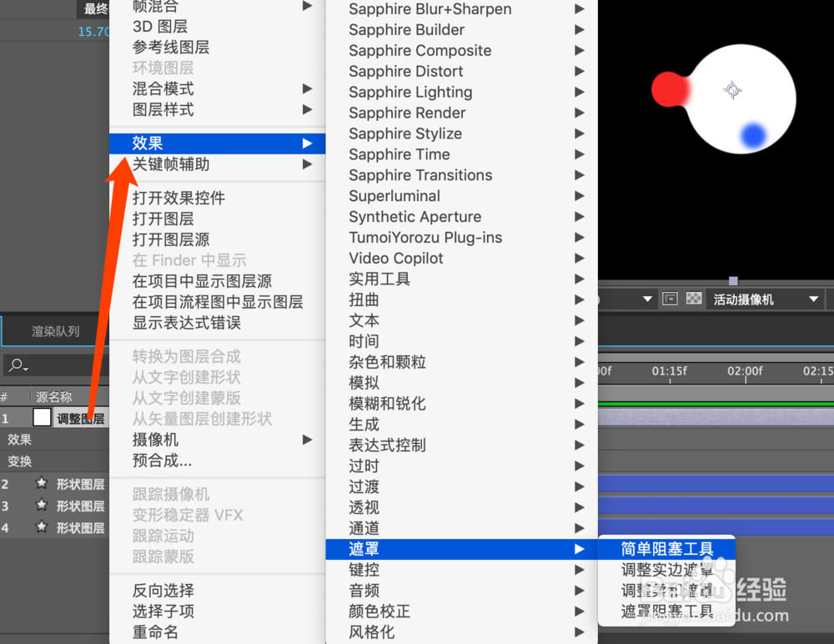Open Sapphire Distort effects submenu

pos(462,71)
